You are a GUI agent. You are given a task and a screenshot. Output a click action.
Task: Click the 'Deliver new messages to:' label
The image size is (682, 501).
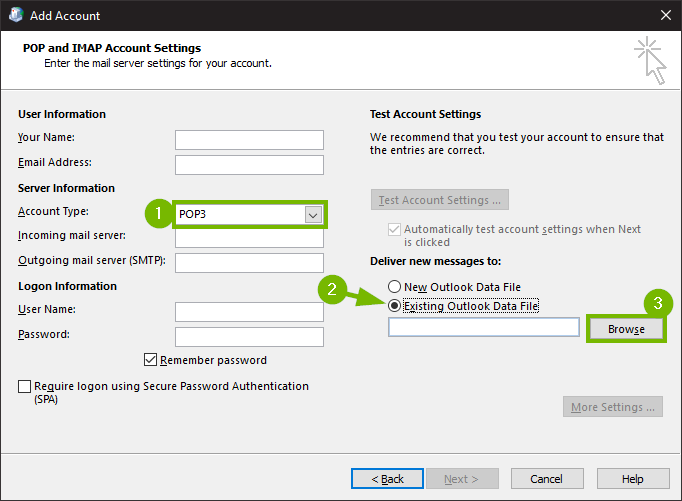point(435,261)
